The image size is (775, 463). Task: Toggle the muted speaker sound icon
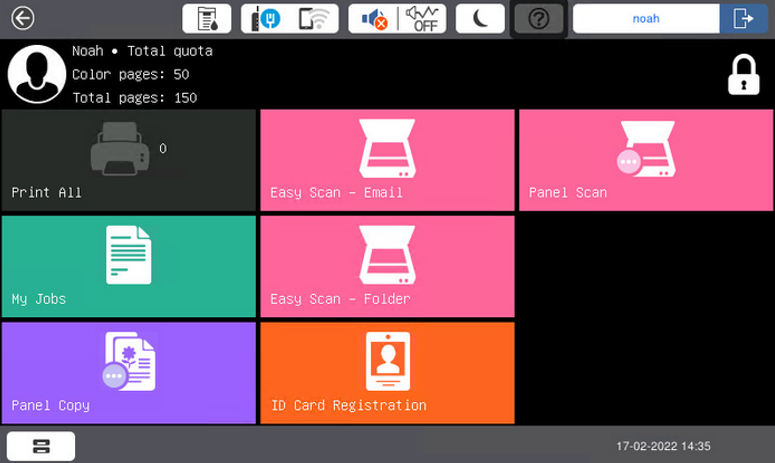point(373,19)
